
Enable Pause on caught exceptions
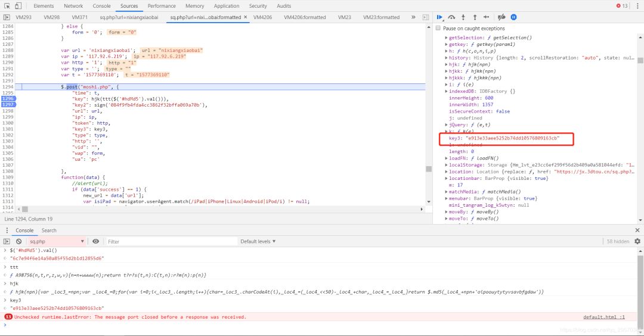(438, 28)
